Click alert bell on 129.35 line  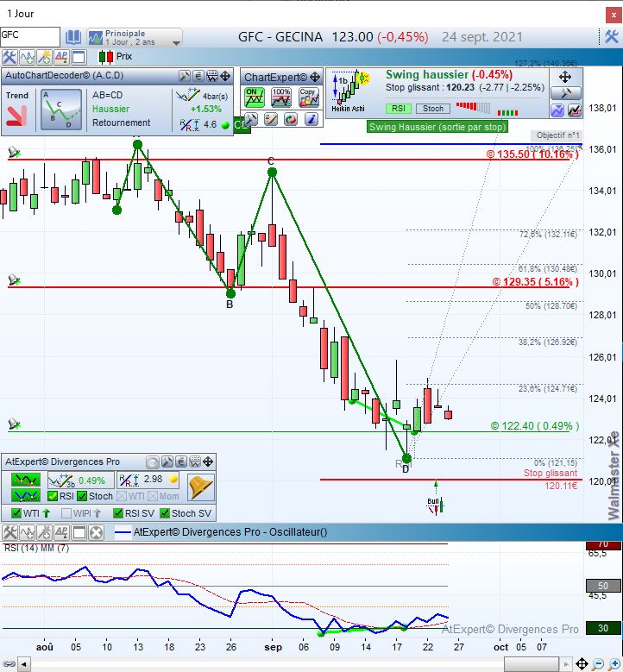pyautogui.click(x=14, y=279)
